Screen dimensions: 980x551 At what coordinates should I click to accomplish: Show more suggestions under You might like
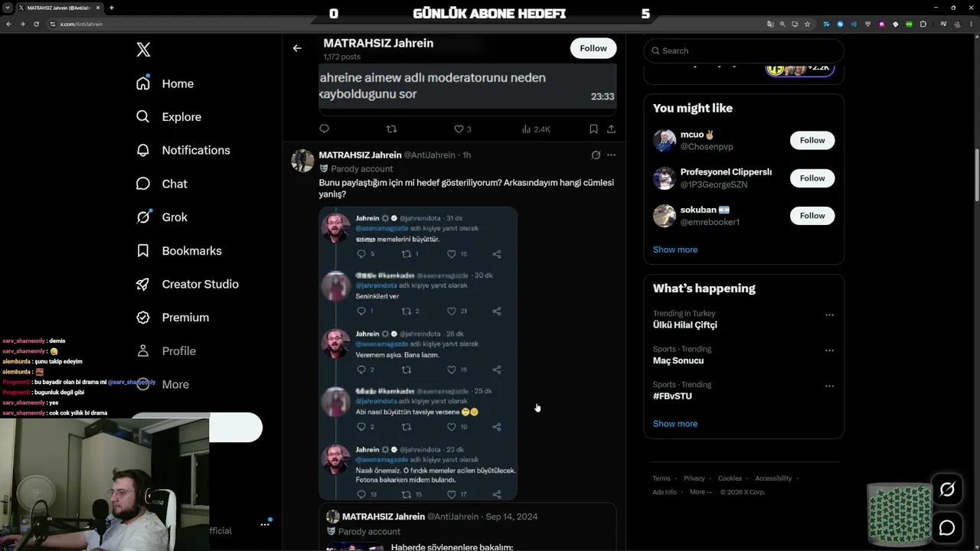point(675,249)
